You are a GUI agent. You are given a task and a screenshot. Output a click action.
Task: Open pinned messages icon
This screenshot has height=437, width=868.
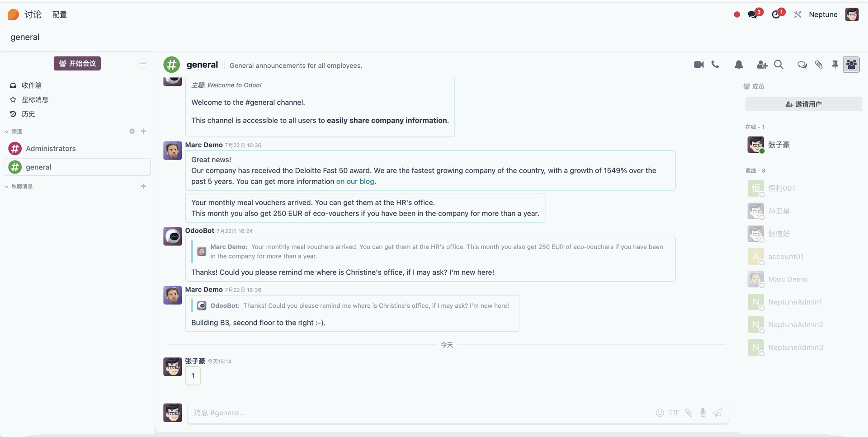[835, 65]
